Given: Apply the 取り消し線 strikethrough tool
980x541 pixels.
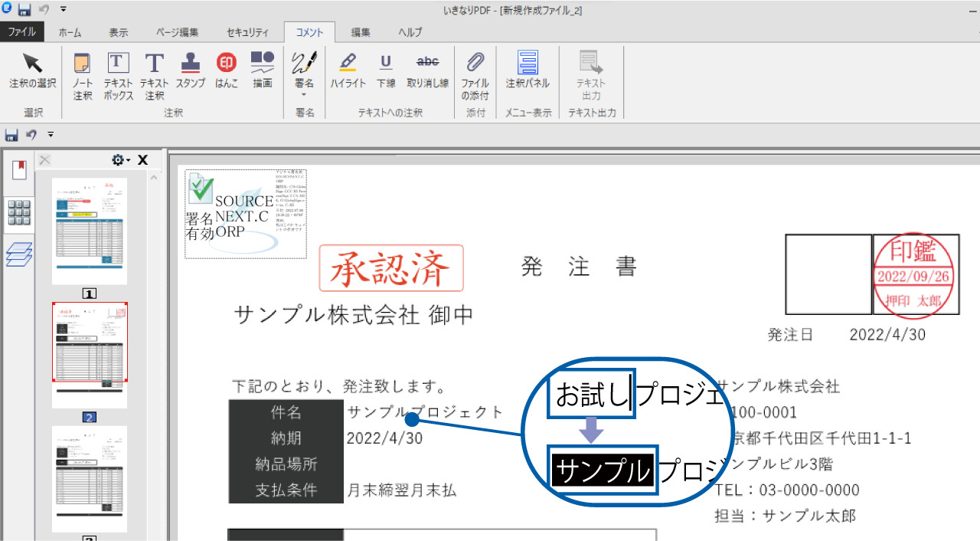Looking at the screenshot, I should (427, 73).
